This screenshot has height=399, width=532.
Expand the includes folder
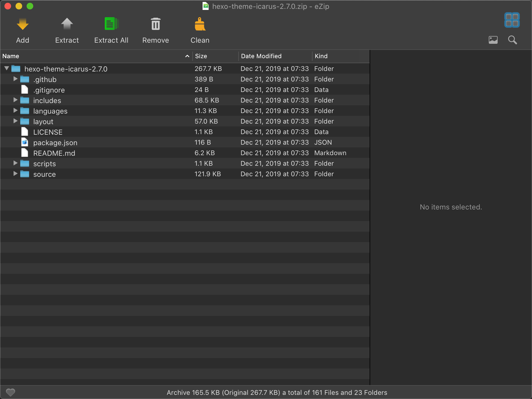pyautogui.click(x=16, y=100)
